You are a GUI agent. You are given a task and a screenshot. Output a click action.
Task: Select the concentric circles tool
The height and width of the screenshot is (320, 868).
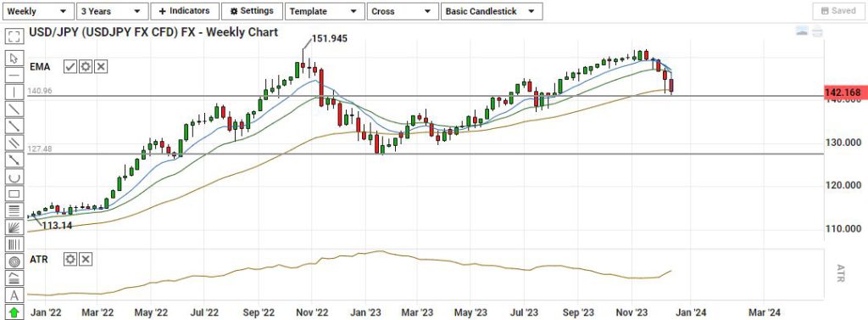tap(14, 261)
